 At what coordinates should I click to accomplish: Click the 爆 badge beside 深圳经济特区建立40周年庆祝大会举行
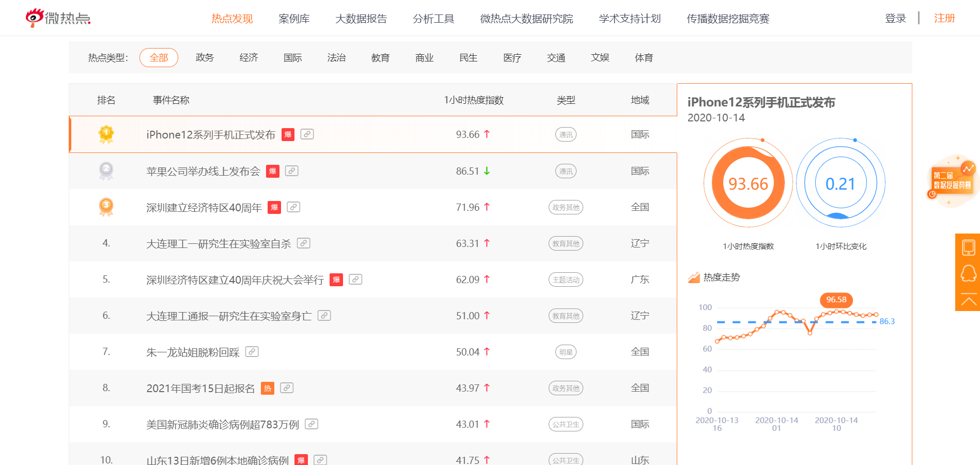tap(336, 280)
